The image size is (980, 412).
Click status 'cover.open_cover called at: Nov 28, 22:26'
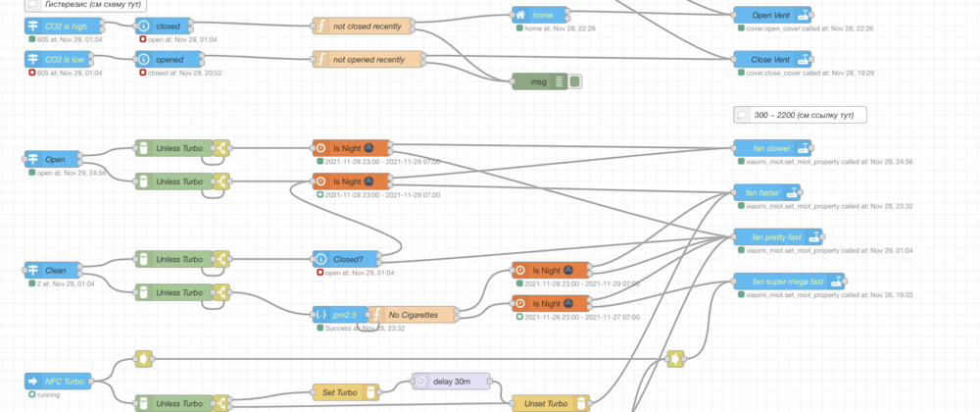[x=810, y=28]
